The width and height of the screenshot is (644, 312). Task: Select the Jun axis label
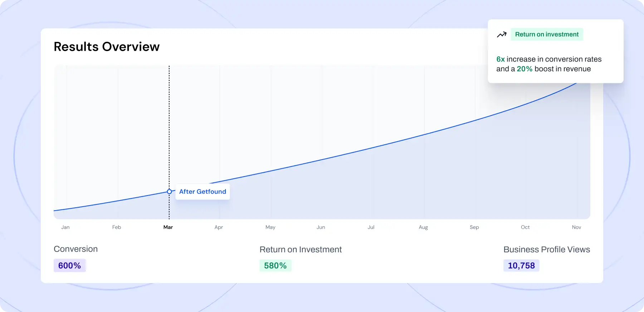pyautogui.click(x=321, y=227)
